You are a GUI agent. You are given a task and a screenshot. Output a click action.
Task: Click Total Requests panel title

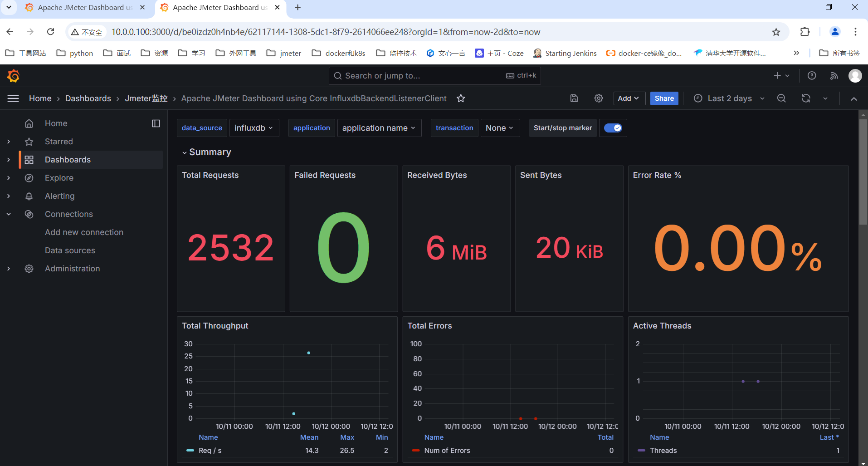210,175
